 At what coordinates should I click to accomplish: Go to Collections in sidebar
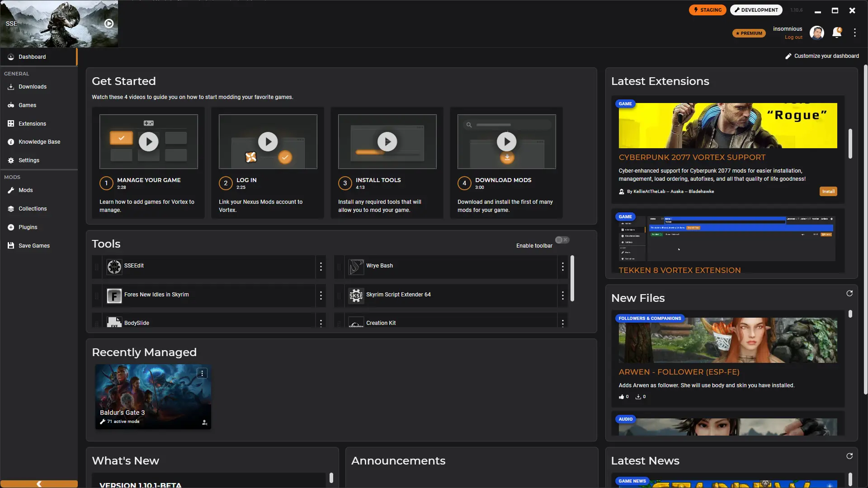(33, 209)
